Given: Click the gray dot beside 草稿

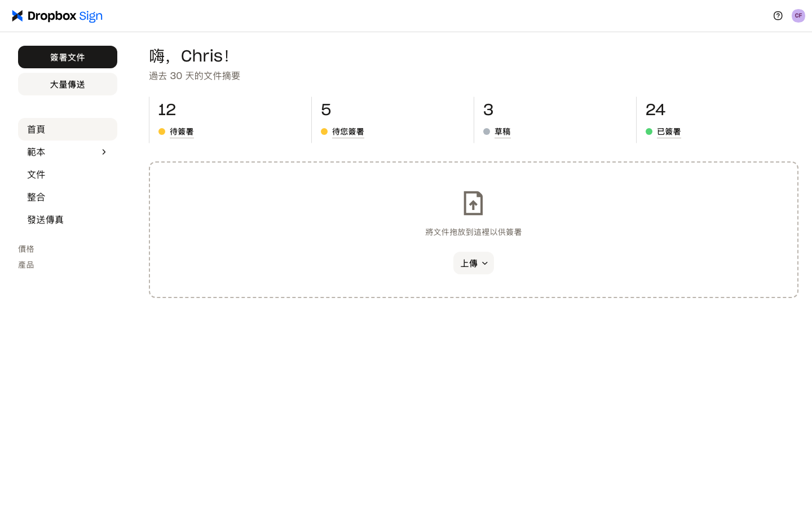Looking at the screenshot, I should coord(487,132).
